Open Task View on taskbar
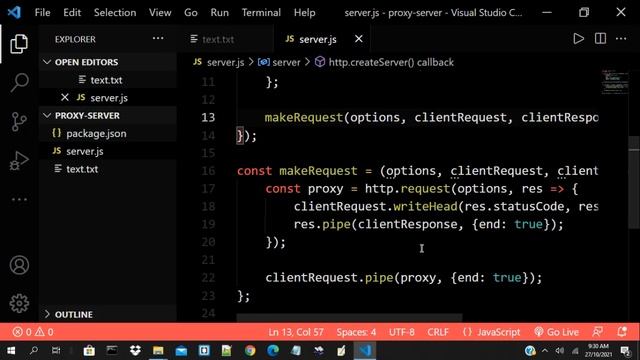The image size is (640, 360). pyautogui.click(x=56, y=351)
